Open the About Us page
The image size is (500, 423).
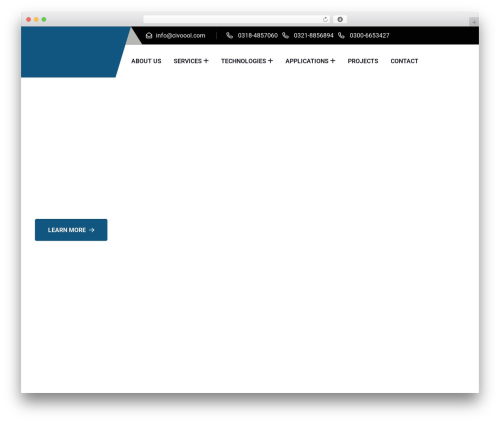[146, 61]
